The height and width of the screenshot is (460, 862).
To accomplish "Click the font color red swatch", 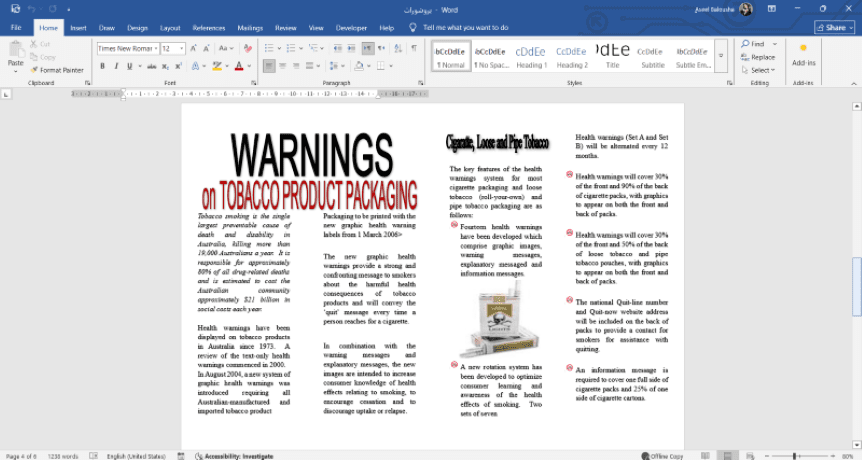I will 238,67.
